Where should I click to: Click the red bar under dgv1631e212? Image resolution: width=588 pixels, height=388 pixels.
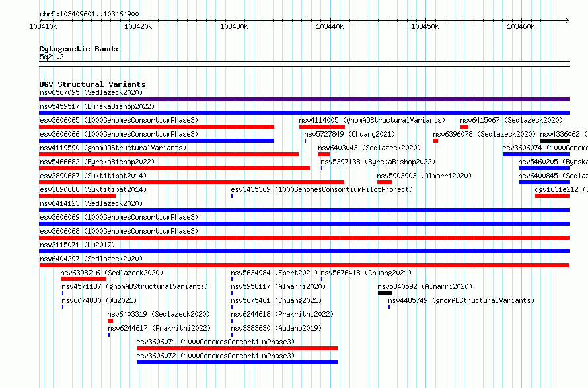coord(552,196)
